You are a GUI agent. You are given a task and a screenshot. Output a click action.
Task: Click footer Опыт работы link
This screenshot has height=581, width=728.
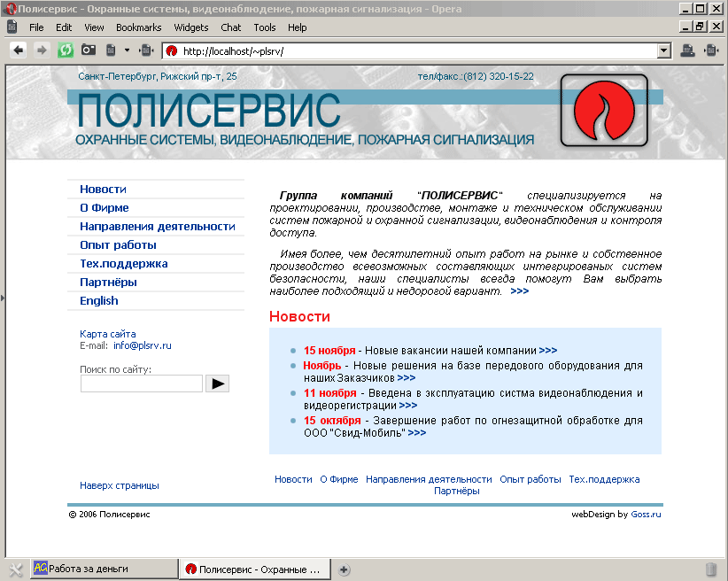pyautogui.click(x=531, y=479)
